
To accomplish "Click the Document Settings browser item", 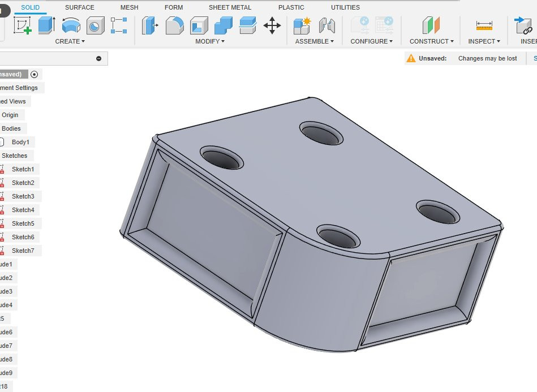I will click(19, 88).
